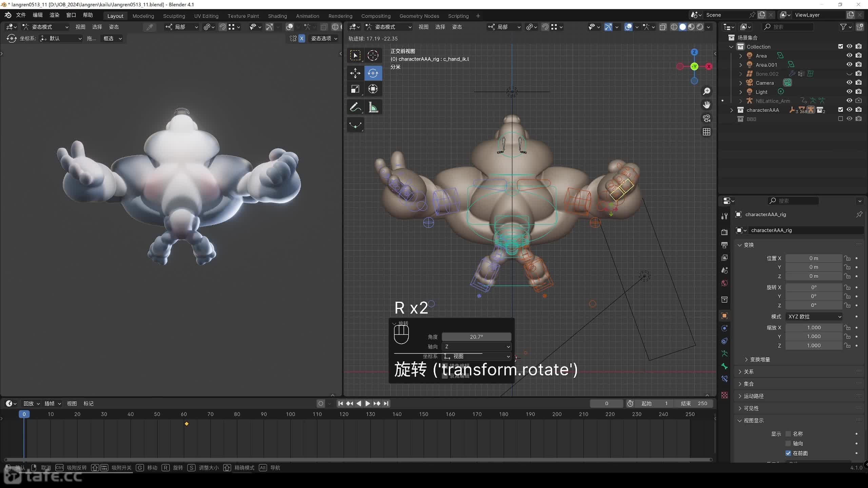
Task: Open the Pose menu in right viewport
Action: pos(457,27)
